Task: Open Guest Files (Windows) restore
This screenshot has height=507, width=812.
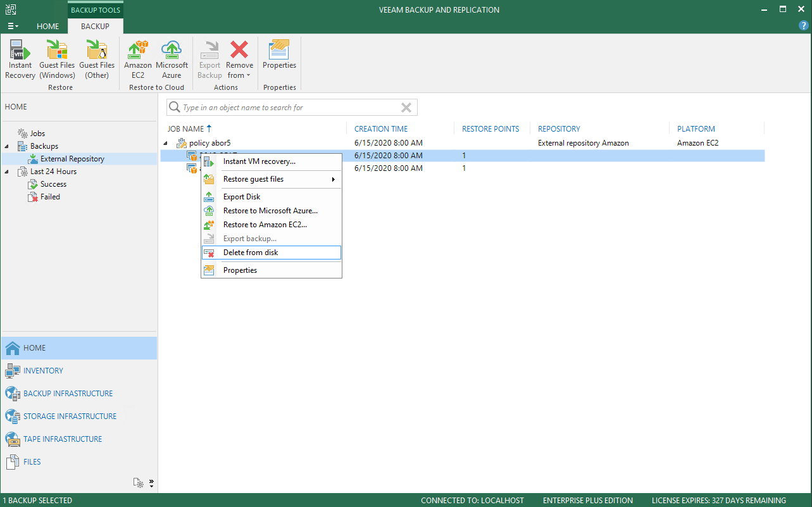Action: coord(57,59)
